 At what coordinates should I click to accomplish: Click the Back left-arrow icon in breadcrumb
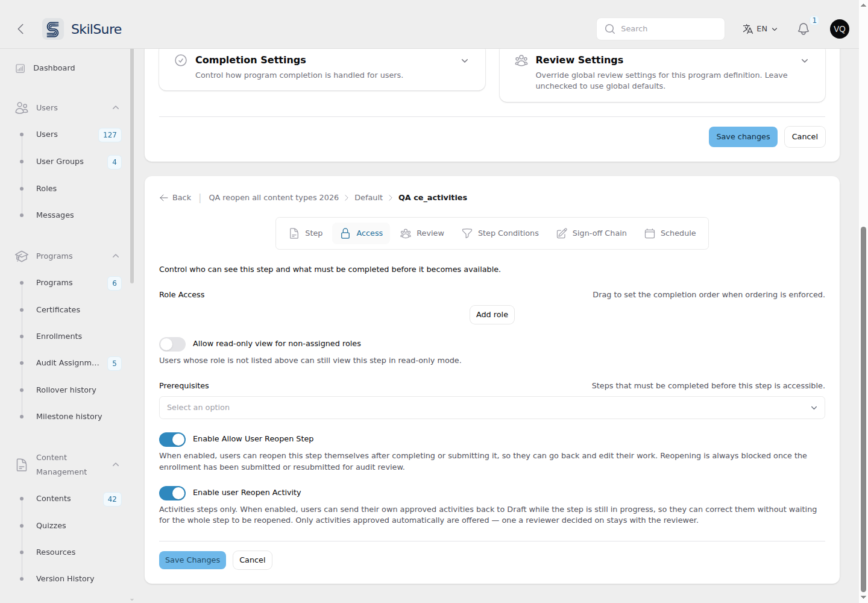tap(164, 198)
